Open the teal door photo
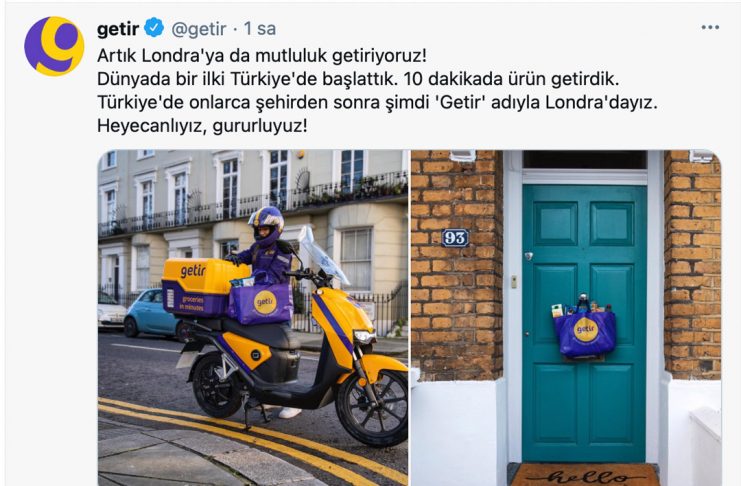Screen dimensions: 741x486 [566, 318]
